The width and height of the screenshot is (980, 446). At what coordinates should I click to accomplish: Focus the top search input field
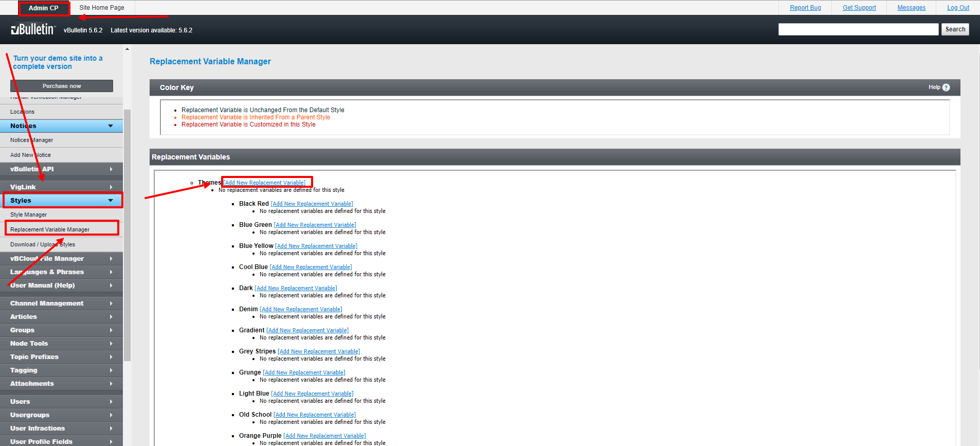click(x=858, y=29)
